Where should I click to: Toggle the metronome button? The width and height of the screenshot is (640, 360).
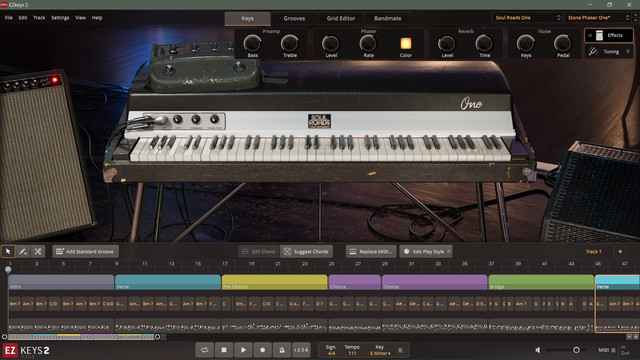point(282,350)
